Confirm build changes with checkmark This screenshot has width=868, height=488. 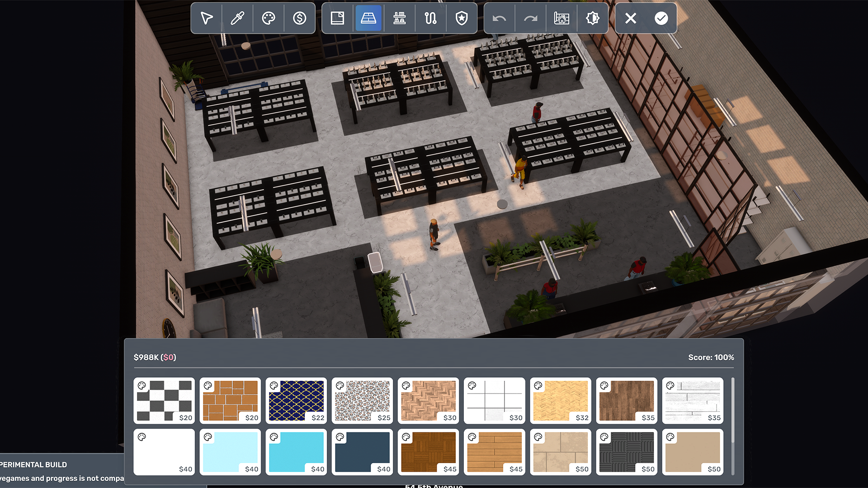(x=661, y=18)
